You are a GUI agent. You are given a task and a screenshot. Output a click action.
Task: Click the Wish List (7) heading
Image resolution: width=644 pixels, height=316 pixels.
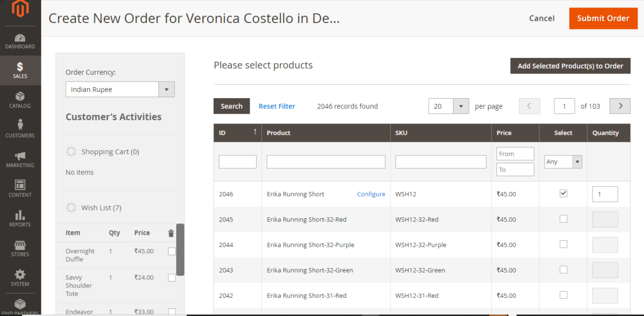pyautogui.click(x=101, y=208)
